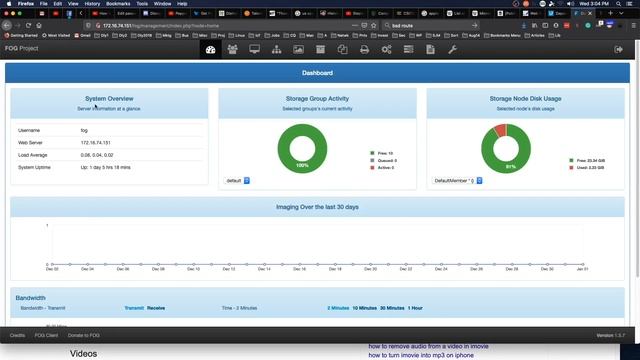
Task: Open the Jobs bookmark folder
Action: pos(273,36)
